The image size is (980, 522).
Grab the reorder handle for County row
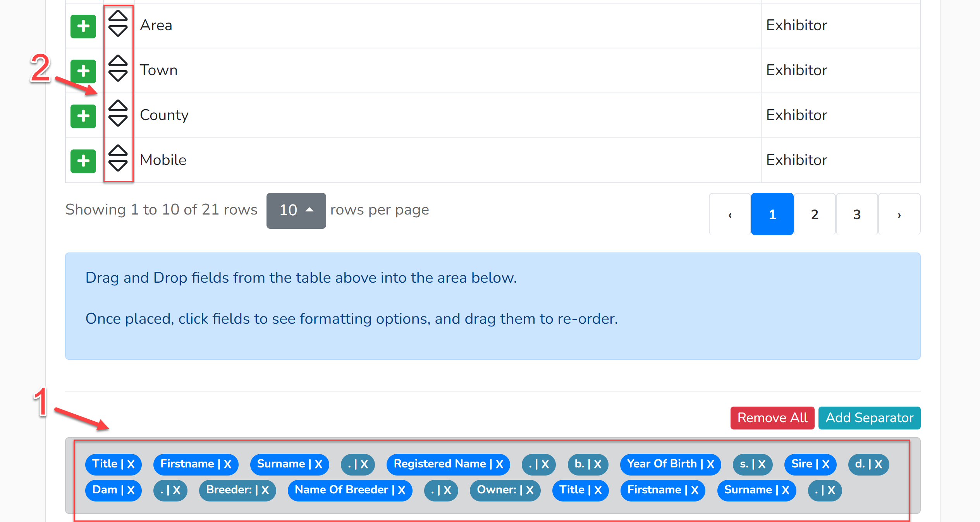(118, 113)
